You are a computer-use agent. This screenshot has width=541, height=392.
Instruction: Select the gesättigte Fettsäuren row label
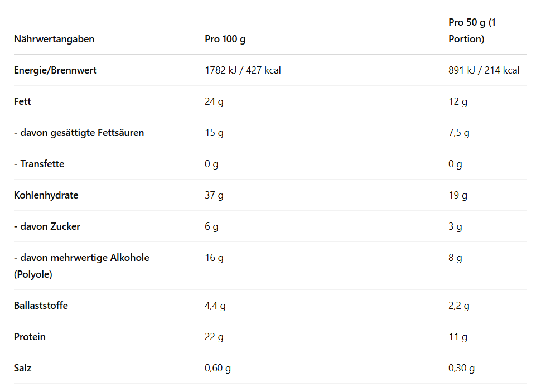(x=79, y=133)
